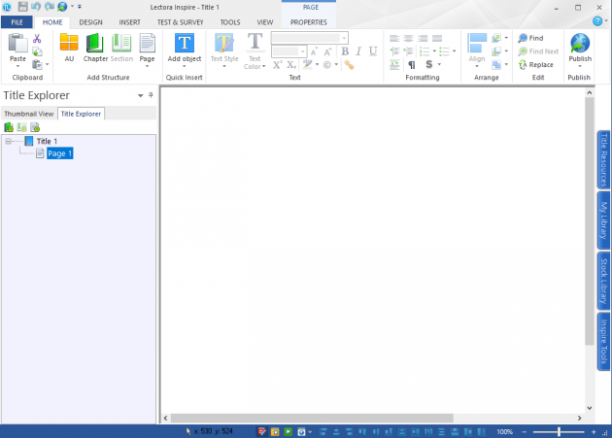Open the Inspire Tools side panel
Image resolution: width=612 pixels, height=438 pixels.
tap(603, 341)
